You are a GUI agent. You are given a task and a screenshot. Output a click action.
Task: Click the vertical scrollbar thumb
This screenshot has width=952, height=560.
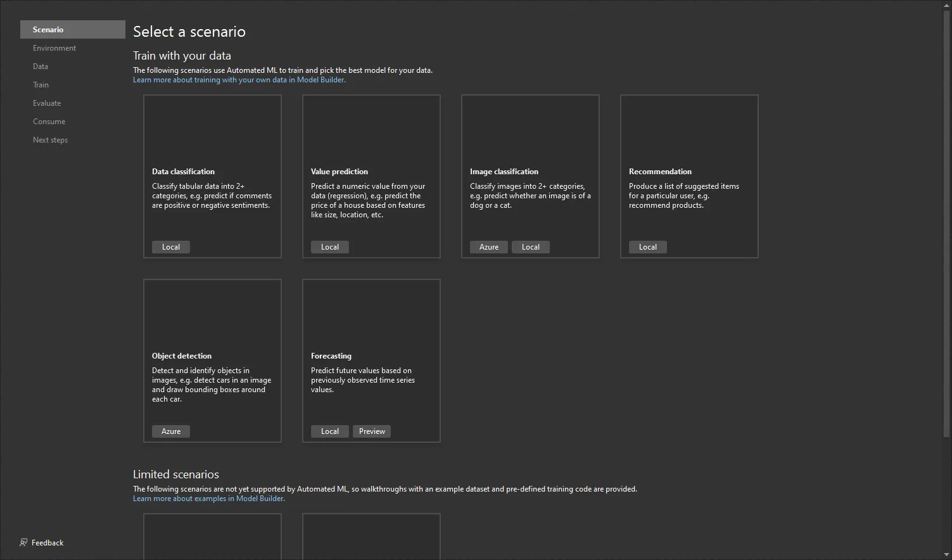[946, 222]
